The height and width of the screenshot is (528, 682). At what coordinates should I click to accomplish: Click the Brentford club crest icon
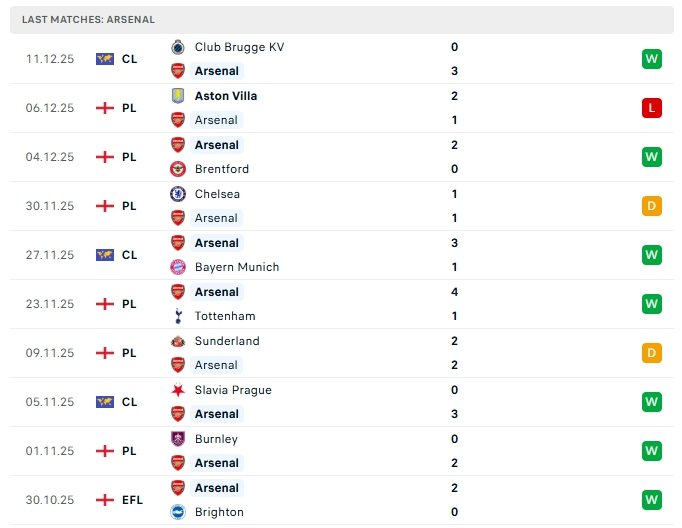click(x=178, y=169)
